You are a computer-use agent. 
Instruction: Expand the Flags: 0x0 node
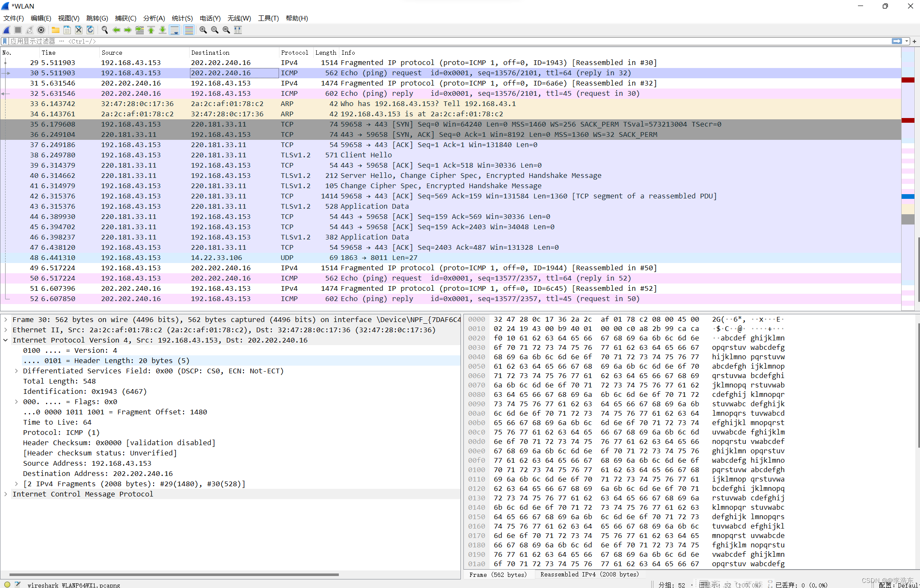(x=16, y=402)
